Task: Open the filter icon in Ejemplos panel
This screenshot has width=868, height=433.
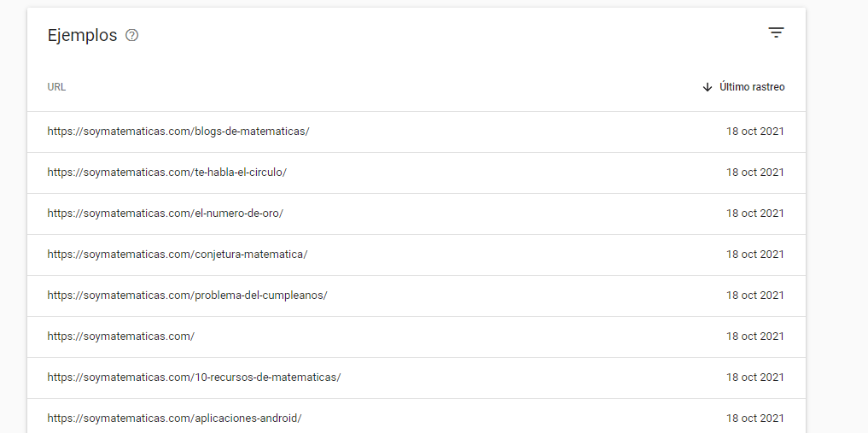Action: [x=776, y=32]
